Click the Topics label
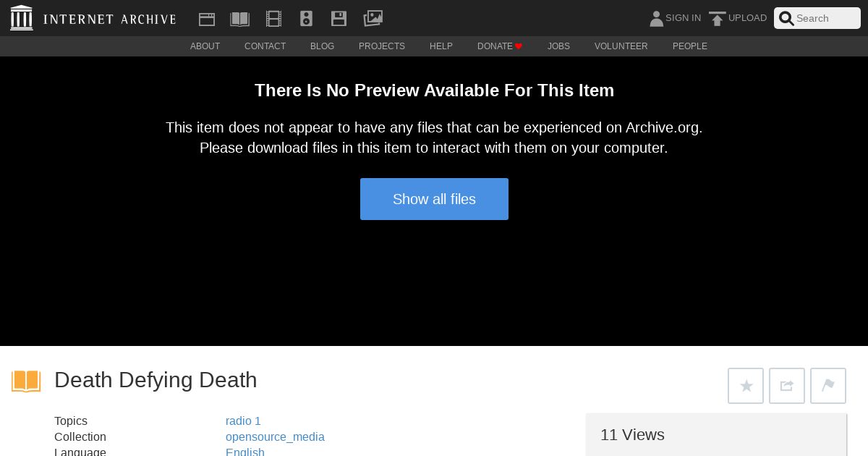The height and width of the screenshot is (456, 868). pos(71,421)
